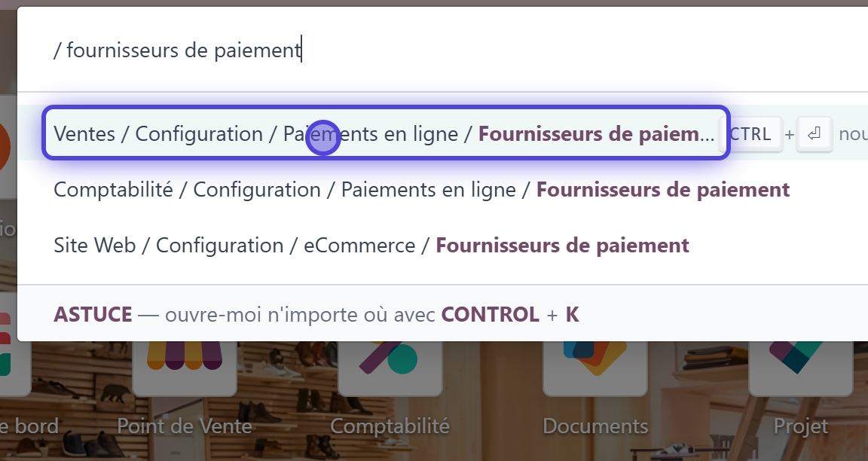868x461 pixels.
Task: Pick Site Web / eCommerce Fournisseurs de paiement
Action: [371, 245]
